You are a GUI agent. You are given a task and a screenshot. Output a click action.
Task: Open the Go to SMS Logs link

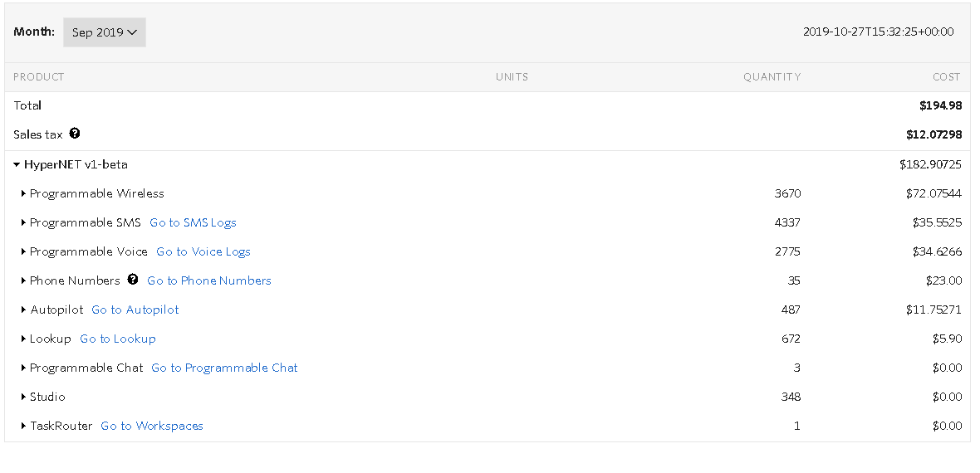pos(194,222)
